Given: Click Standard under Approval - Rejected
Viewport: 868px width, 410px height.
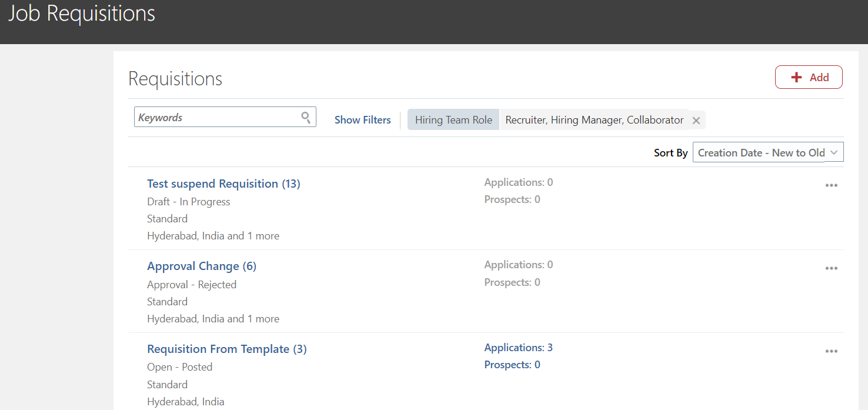Looking at the screenshot, I should (x=168, y=302).
